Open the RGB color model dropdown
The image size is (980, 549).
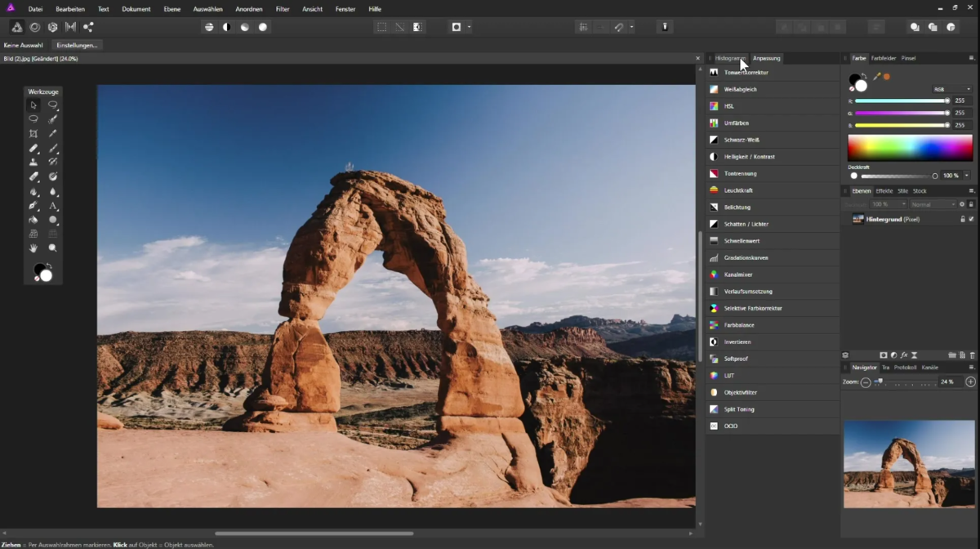point(951,89)
